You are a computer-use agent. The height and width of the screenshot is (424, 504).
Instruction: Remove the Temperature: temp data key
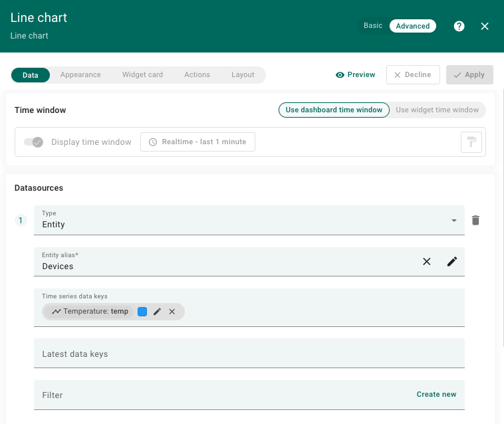tap(172, 312)
